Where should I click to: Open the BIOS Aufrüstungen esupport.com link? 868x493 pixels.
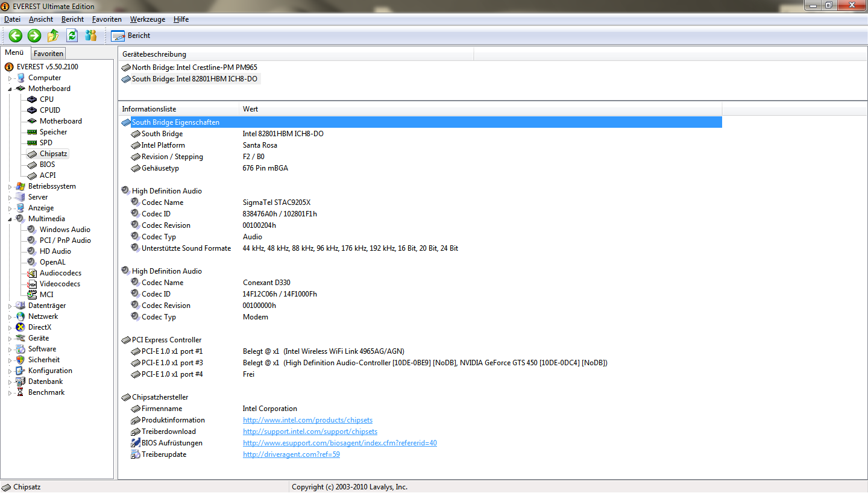[340, 443]
